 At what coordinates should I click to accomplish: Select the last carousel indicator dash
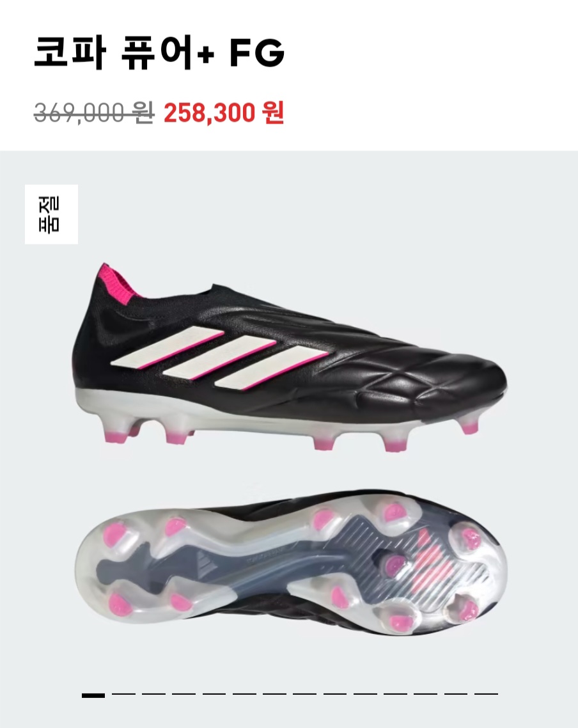pyautogui.click(x=486, y=695)
